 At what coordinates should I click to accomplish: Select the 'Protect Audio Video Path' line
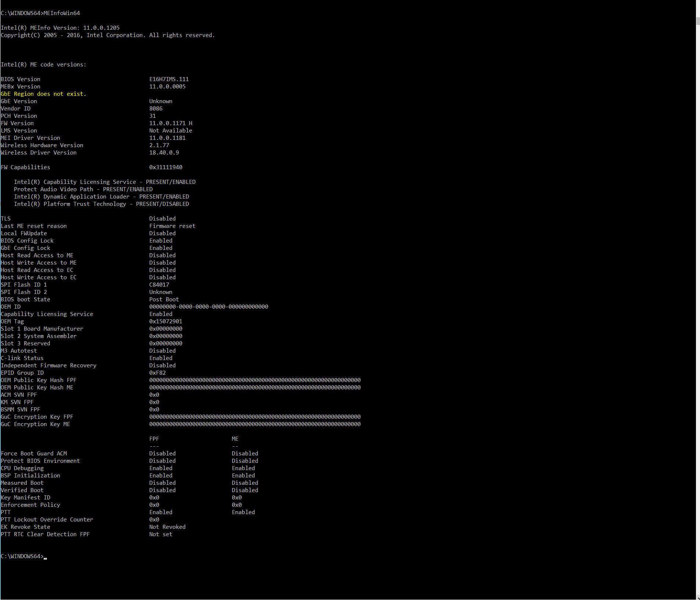click(x=83, y=189)
